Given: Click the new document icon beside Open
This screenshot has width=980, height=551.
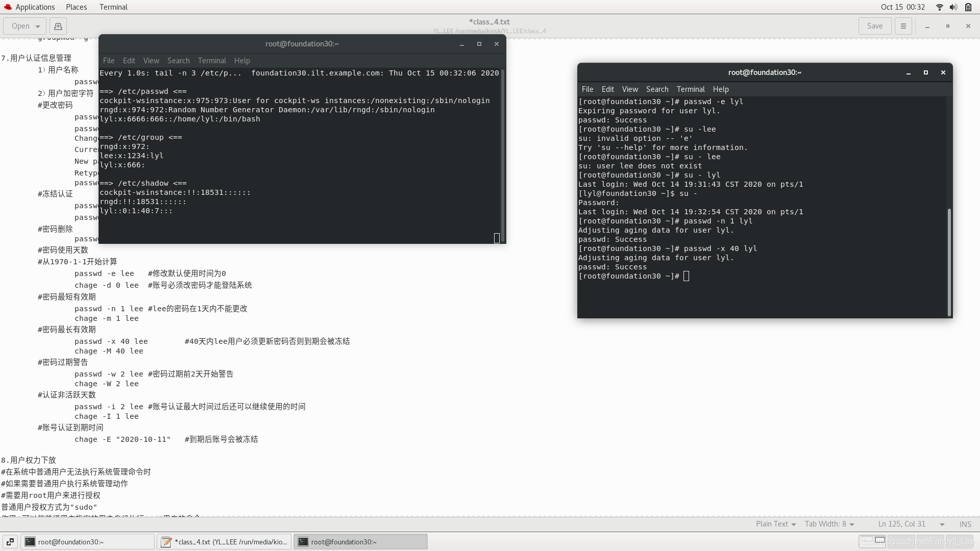Looking at the screenshot, I should [x=58, y=26].
